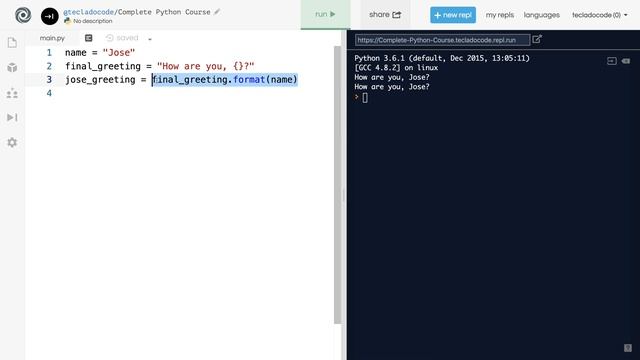Click the Repl.it swirl logo

tap(23, 16)
